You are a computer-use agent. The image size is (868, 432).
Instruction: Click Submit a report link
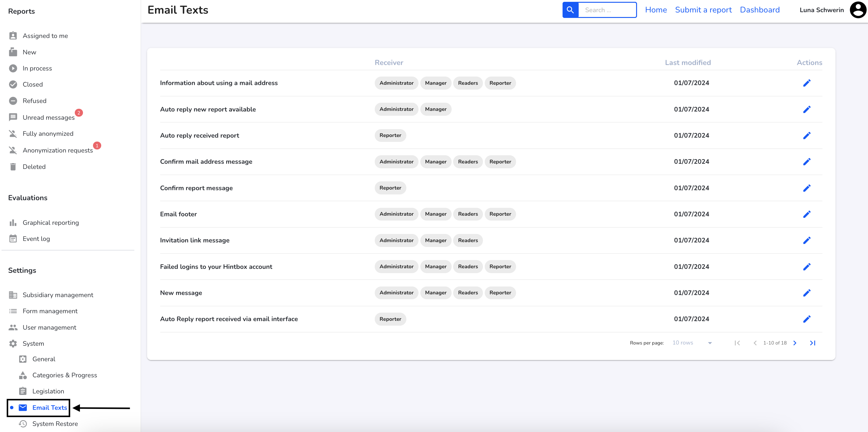click(703, 10)
